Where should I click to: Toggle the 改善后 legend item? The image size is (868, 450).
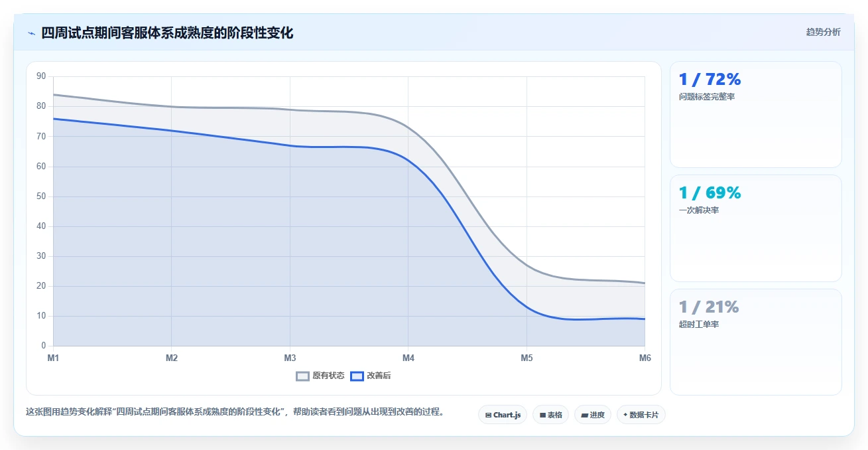pyautogui.click(x=371, y=376)
